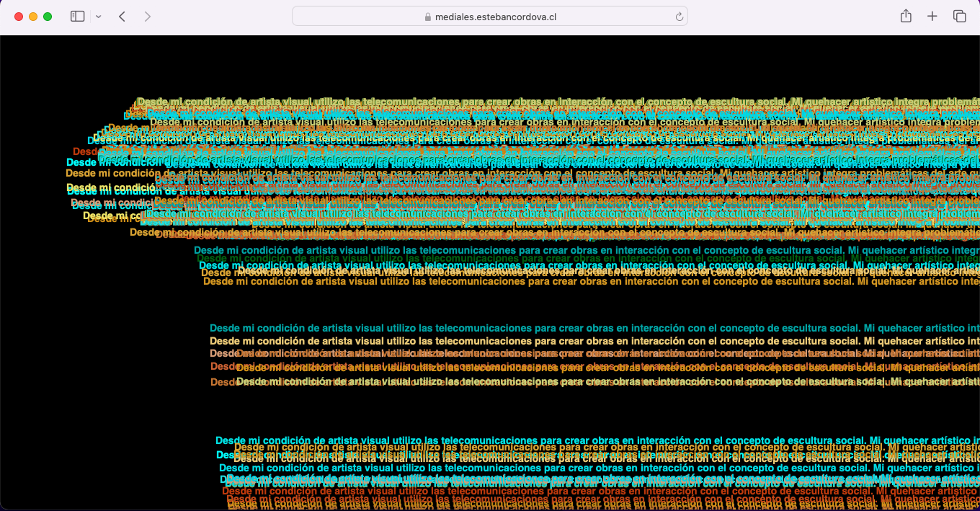
Task: Show the Safari sidebar
Action: point(78,16)
